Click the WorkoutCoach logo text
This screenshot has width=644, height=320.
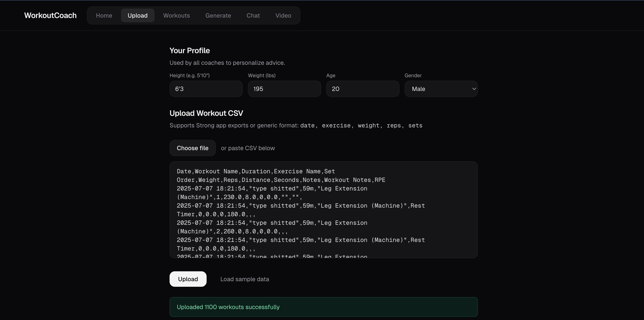50,15
